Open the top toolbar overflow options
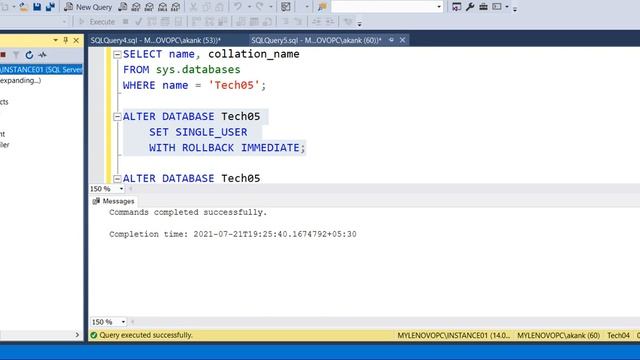Image resolution: width=640 pixels, height=360 pixels. coord(515,9)
